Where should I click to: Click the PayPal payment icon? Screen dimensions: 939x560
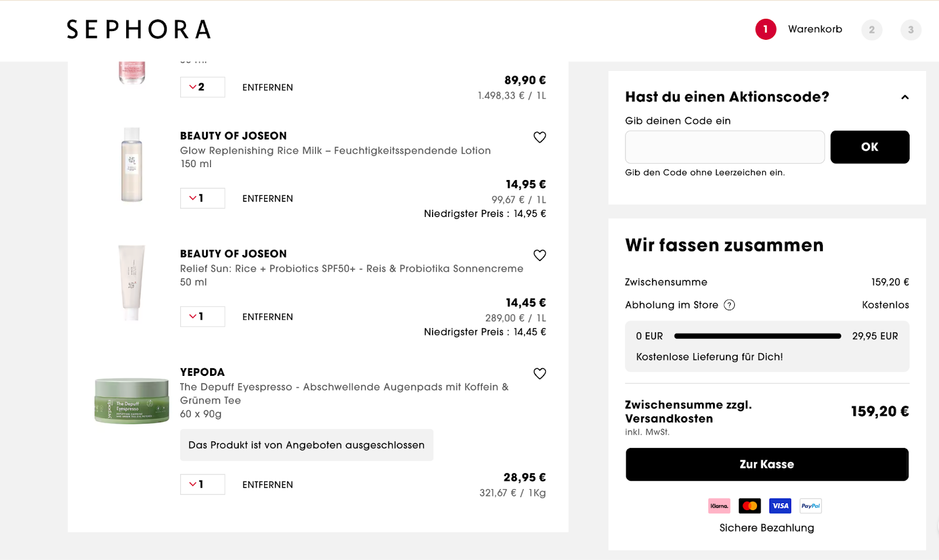click(x=810, y=505)
